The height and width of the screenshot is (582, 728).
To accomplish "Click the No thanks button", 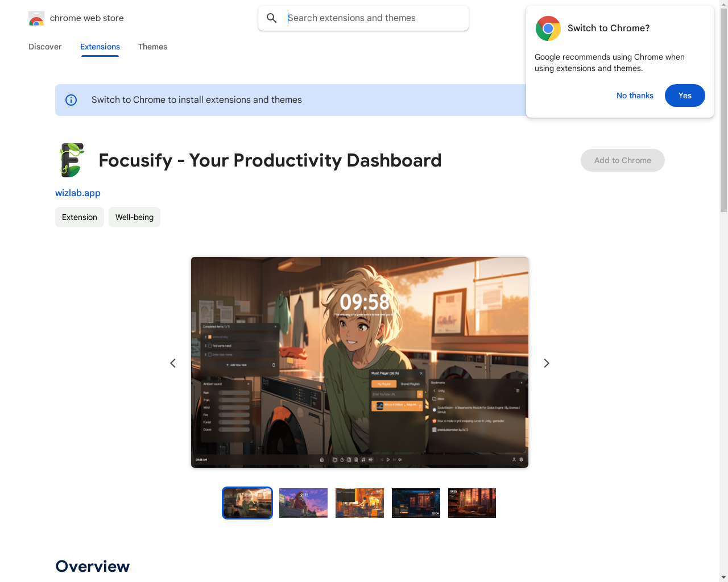I will (635, 95).
